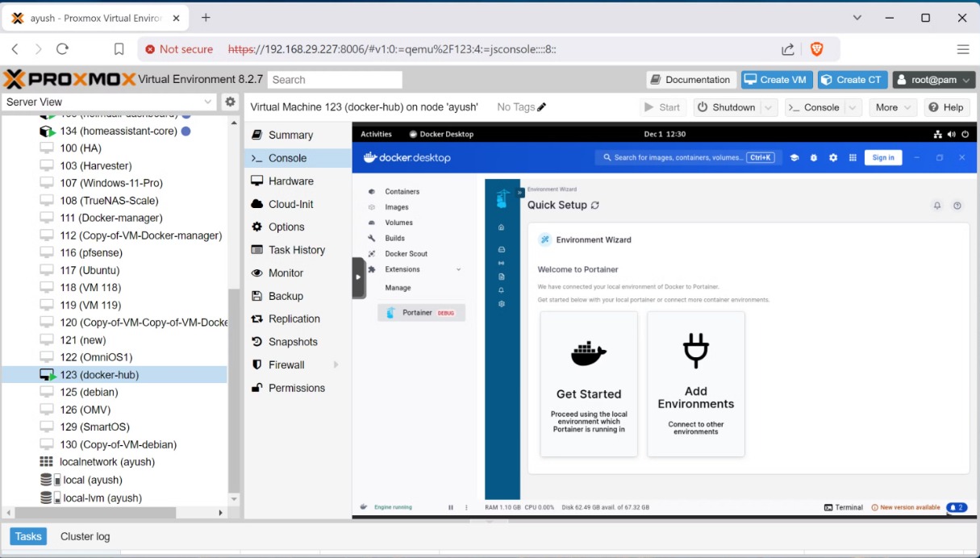Click the Create CT button
980x558 pixels.
point(853,80)
